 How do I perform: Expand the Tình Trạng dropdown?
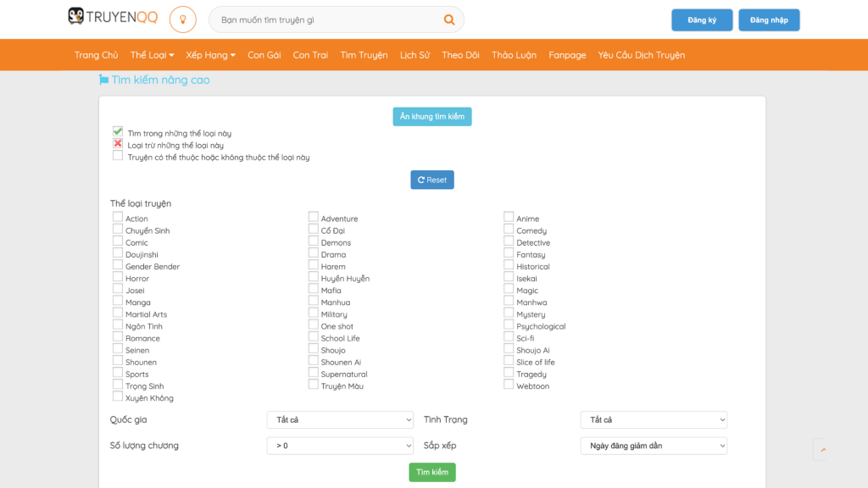(x=654, y=420)
